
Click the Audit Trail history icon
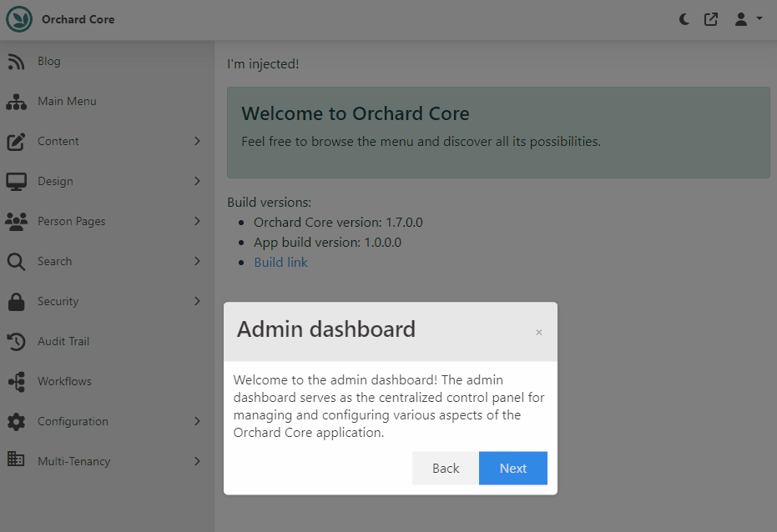[x=16, y=342]
